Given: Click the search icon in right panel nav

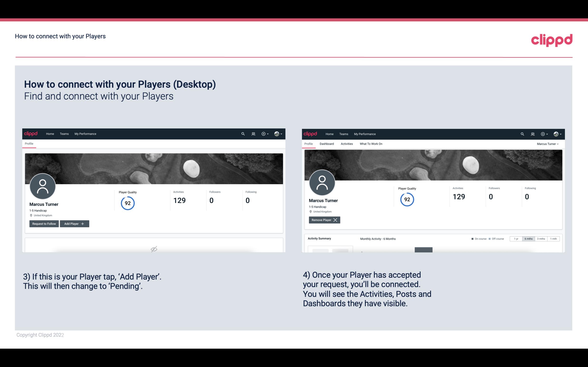Looking at the screenshot, I should tap(522, 134).
